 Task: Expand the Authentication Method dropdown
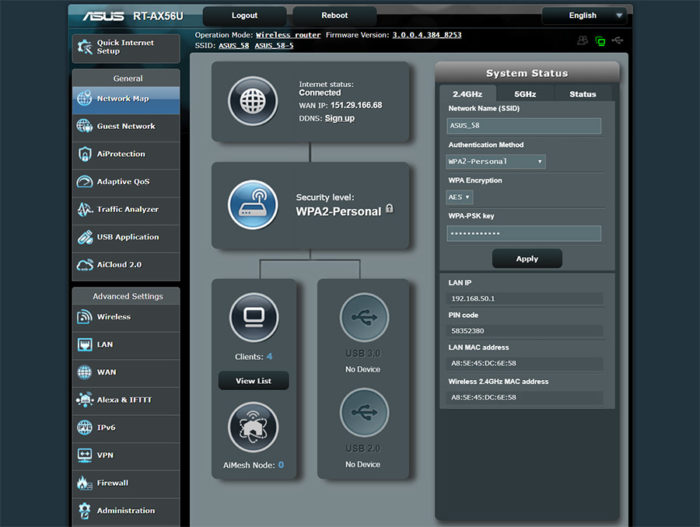point(496,161)
